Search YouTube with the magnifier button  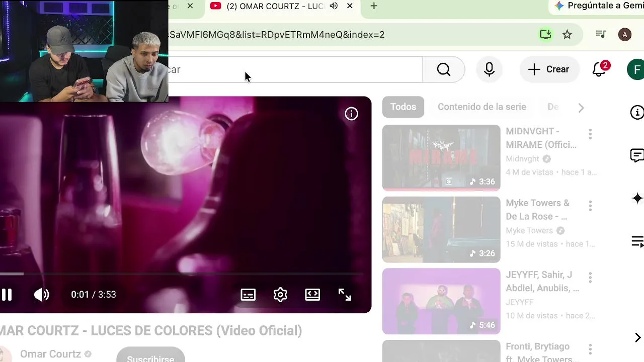pyautogui.click(x=443, y=69)
